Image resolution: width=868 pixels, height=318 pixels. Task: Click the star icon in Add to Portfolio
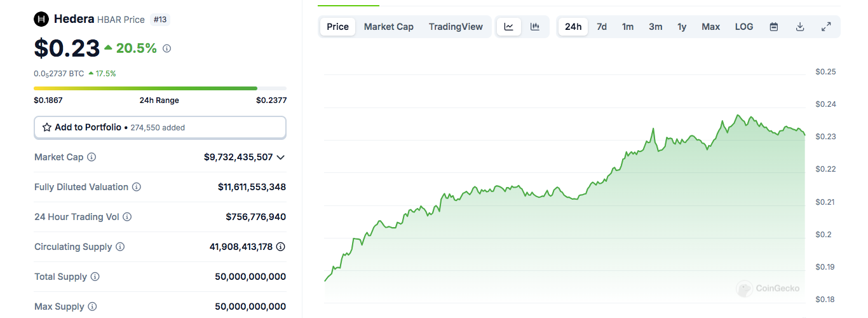tap(47, 127)
